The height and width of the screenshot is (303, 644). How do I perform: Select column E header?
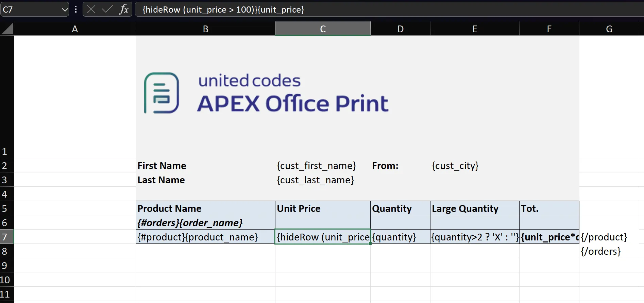(x=475, y=29)
